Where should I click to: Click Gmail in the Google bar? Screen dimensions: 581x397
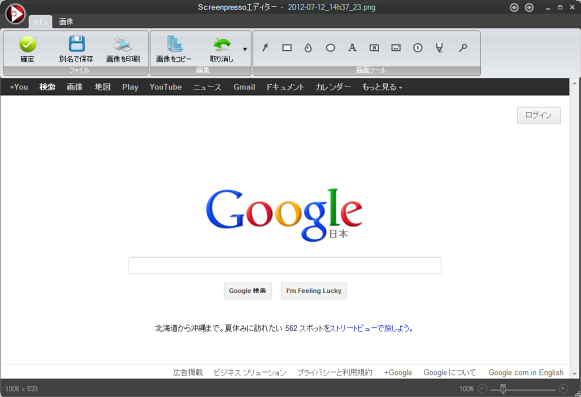tap(244, 87)
